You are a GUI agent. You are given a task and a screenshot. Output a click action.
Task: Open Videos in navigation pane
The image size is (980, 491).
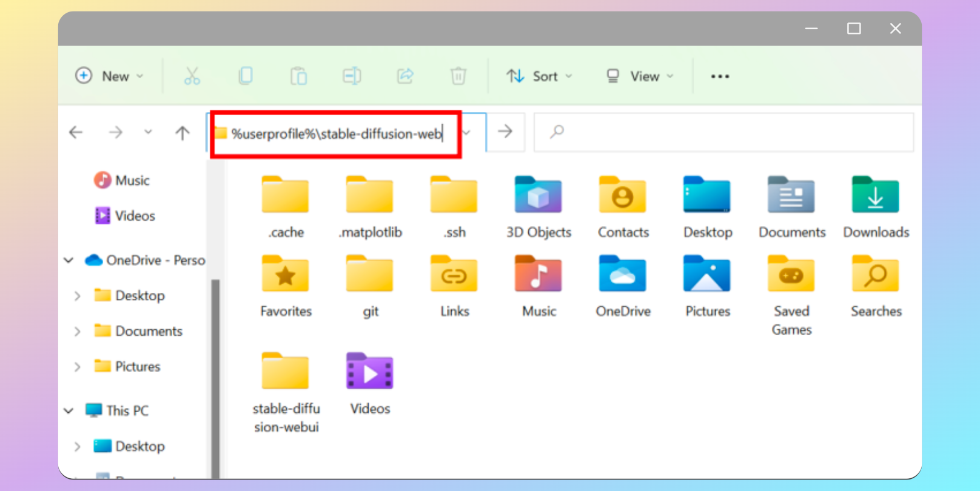(124, 216)
